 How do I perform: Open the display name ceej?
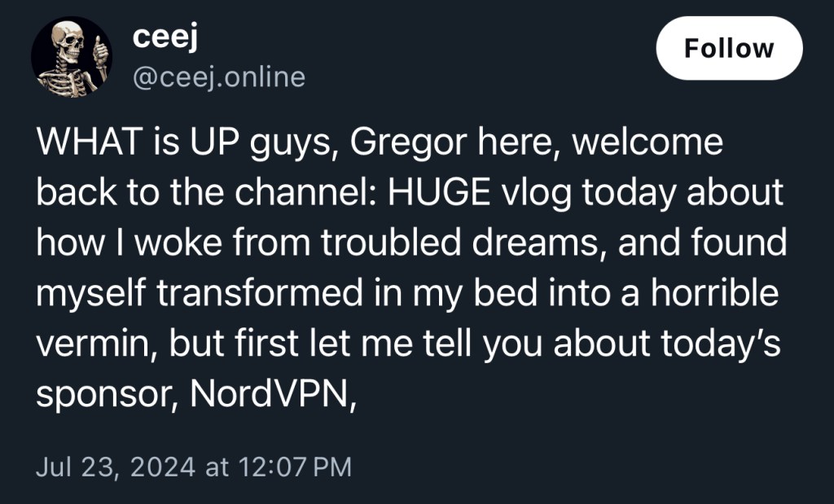pos(162,37)
